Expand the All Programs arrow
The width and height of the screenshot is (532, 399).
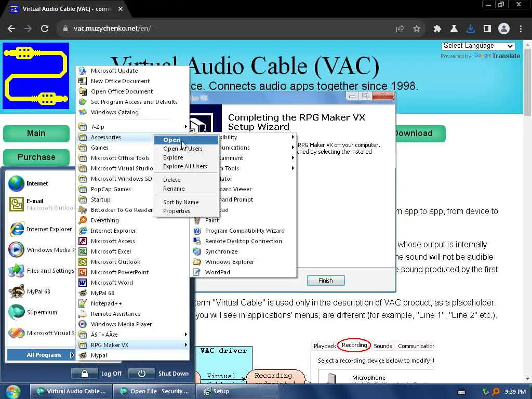pos(72,355)
